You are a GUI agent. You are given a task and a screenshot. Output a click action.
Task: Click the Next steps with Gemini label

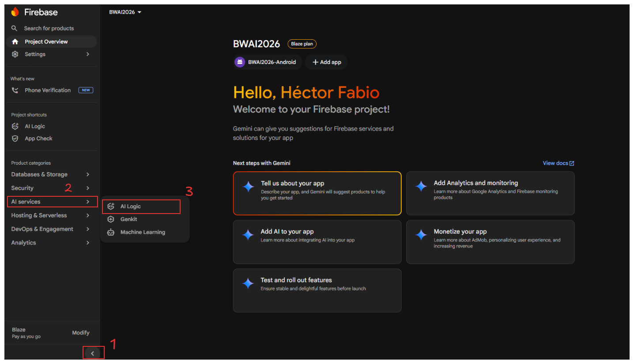(262, 163)
